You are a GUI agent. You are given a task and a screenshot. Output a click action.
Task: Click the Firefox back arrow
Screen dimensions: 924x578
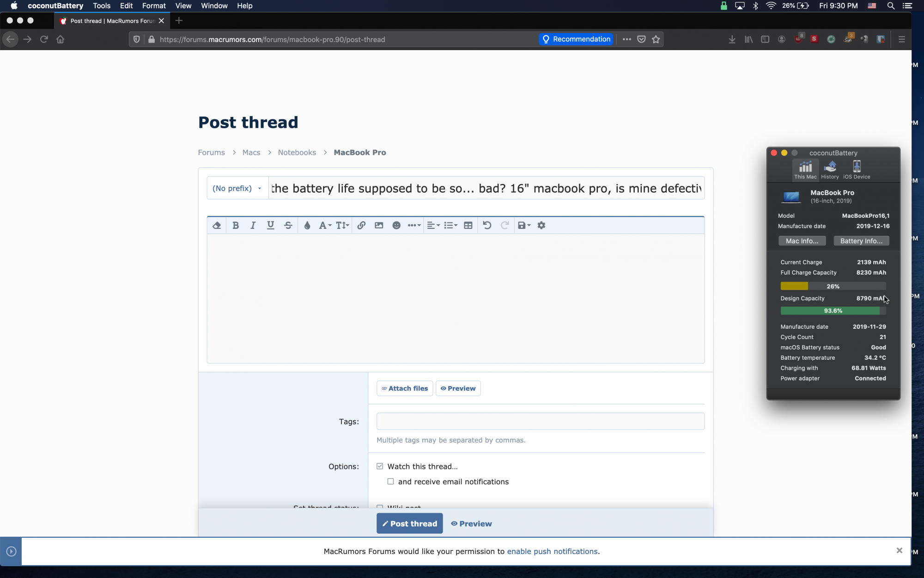pyautogui.click(x=10, y=39)
